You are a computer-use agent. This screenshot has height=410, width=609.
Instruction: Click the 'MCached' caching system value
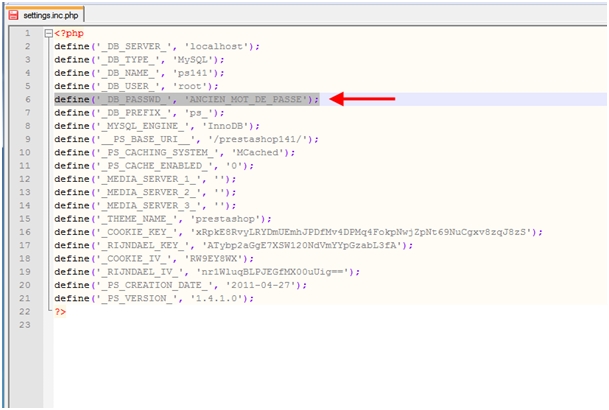[258, 153]
